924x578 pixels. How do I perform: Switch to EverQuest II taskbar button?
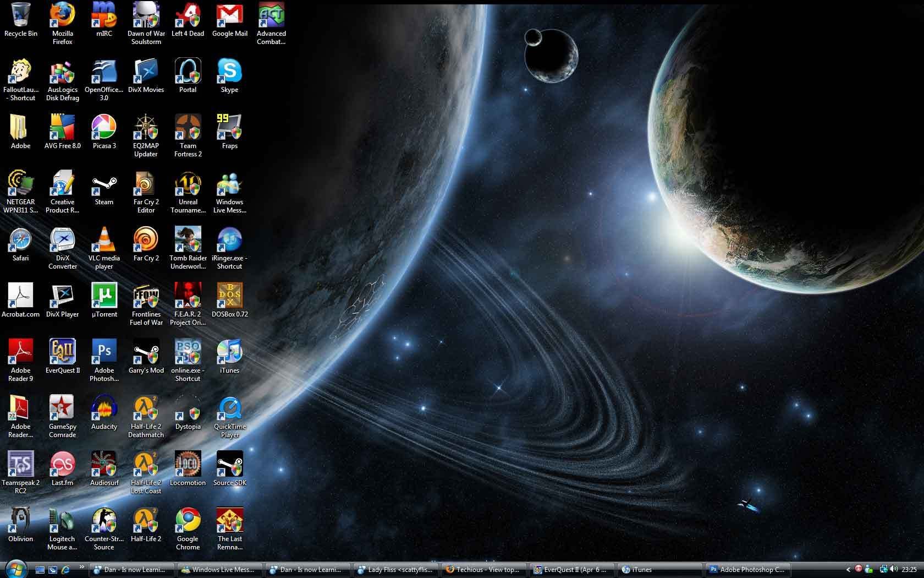(571, 570)
